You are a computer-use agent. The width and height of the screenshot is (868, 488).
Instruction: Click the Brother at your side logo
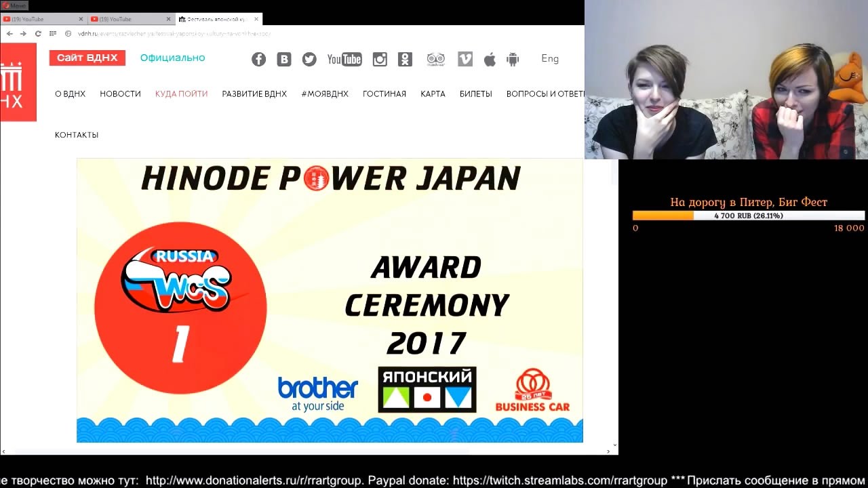pyautogui.click(x=318, y=394)
